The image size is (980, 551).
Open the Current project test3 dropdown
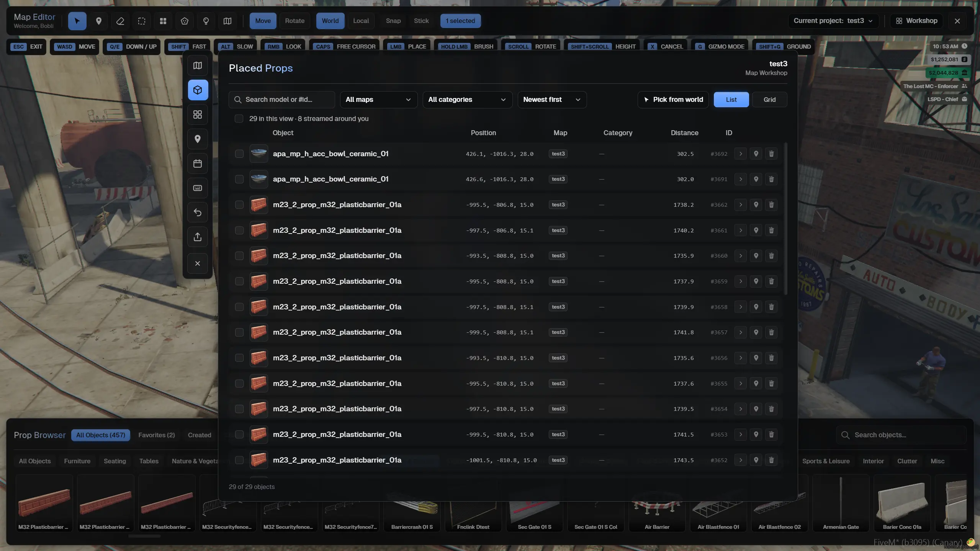(833, 21)
